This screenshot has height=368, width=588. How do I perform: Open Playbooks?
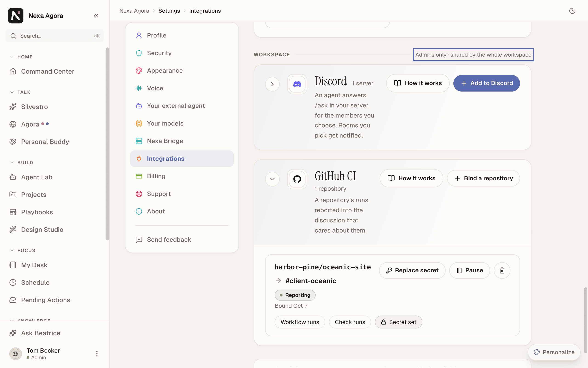[55, 212]
